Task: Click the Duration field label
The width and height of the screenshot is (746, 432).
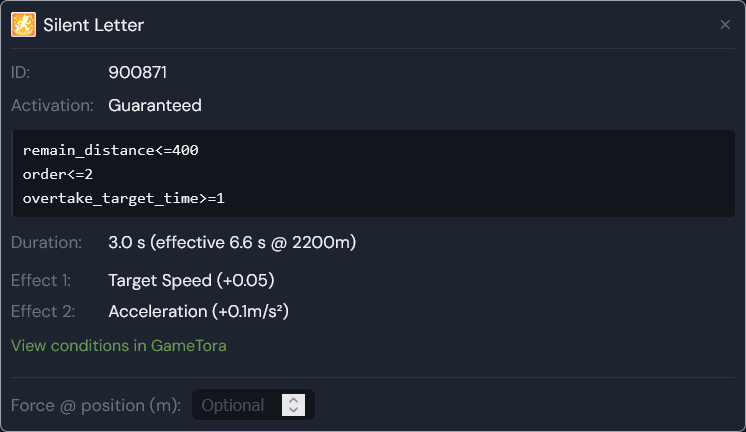Action: [x=47, y=243]
